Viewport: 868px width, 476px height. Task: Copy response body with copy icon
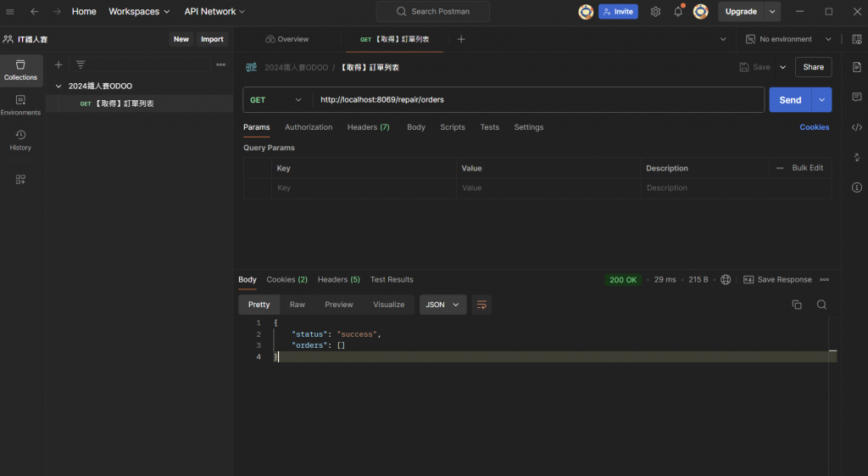click(797, 305)
